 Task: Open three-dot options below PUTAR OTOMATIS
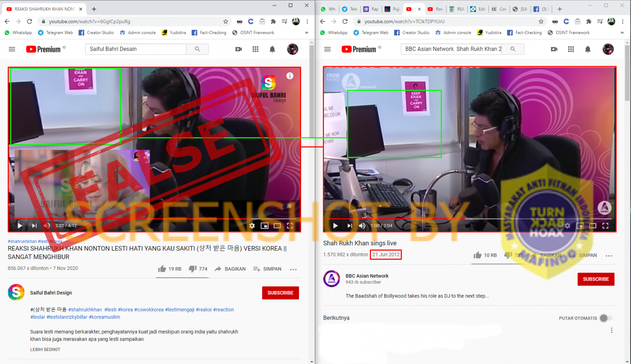(612, 330)
